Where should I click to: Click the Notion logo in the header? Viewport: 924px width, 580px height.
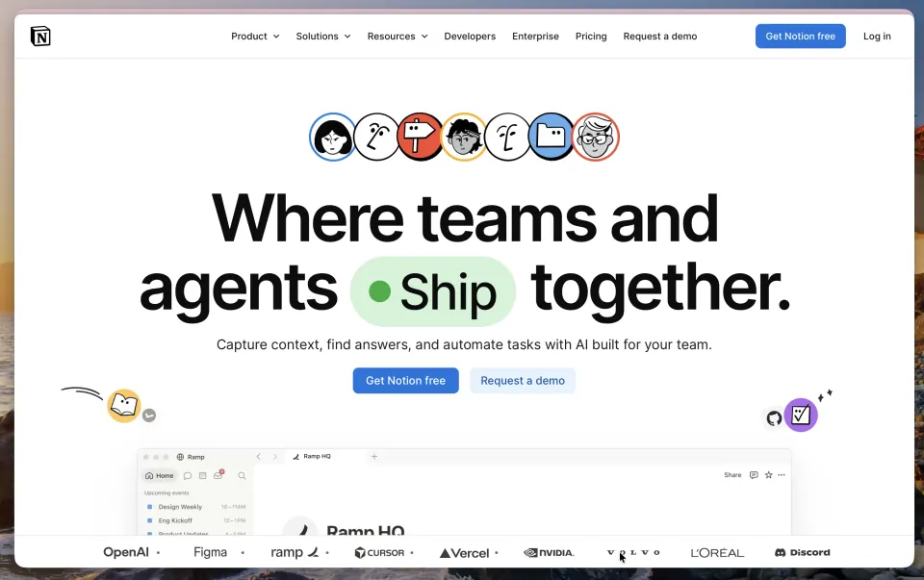click(x=40, y=37)
